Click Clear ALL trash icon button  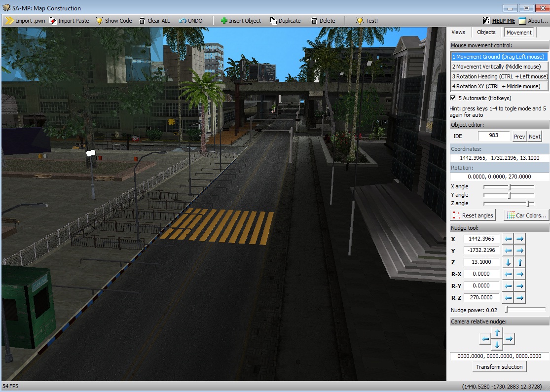click(154, 21)
